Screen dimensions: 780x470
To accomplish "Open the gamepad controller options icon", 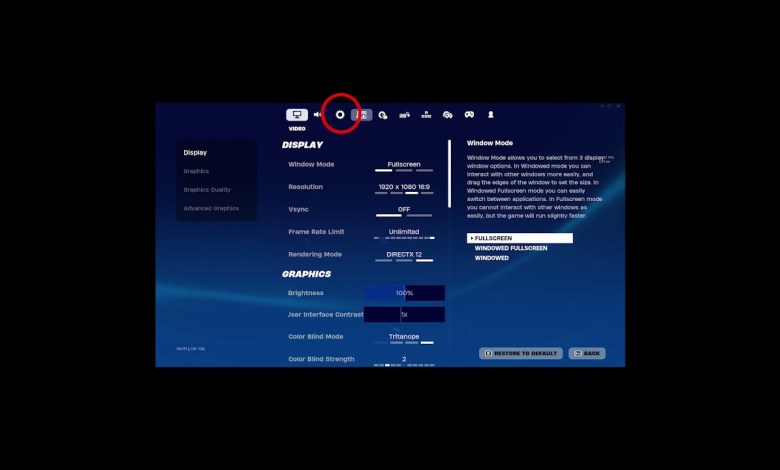I will [469, 115].
